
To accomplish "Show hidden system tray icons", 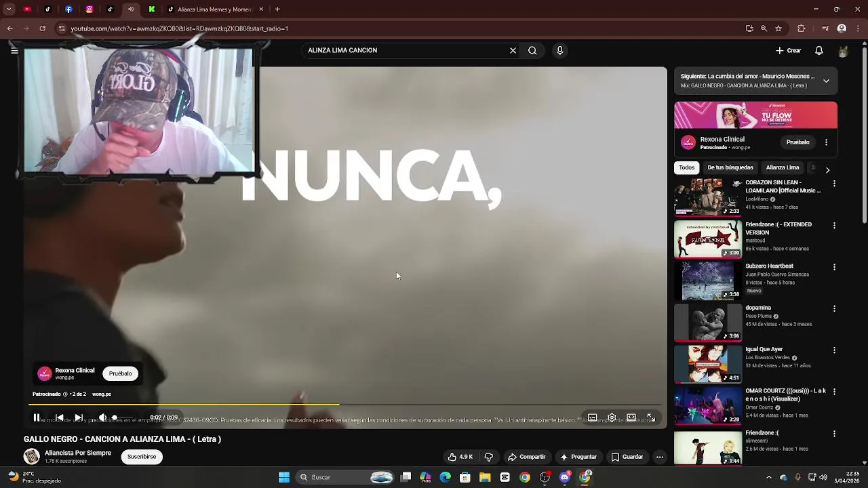I will click(768, 477).
